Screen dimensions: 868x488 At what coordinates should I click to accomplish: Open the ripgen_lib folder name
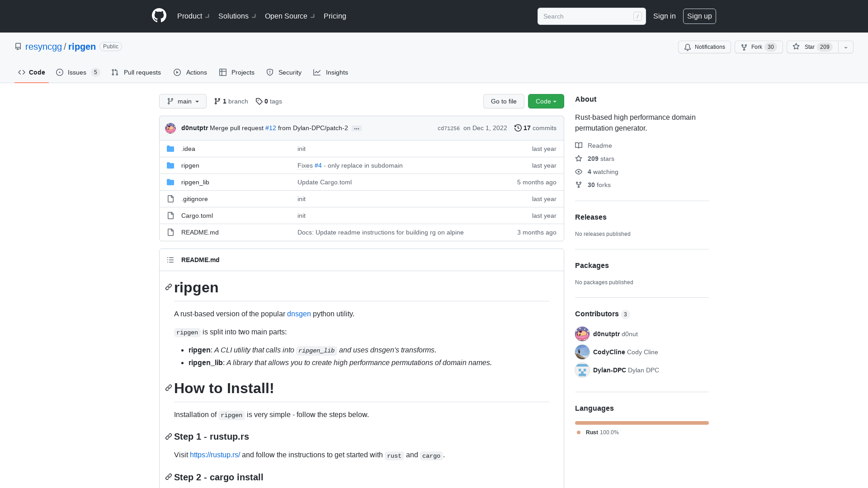tap(195, 182)
